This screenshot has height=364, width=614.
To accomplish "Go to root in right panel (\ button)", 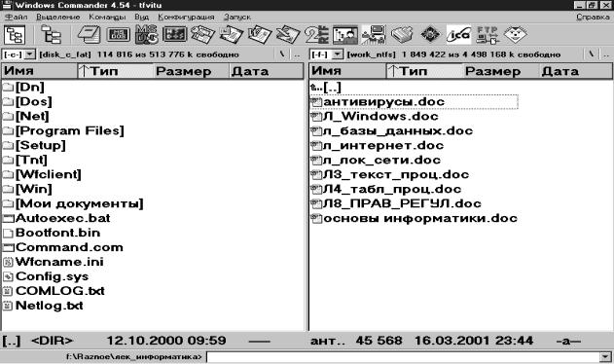I will coord(592,55).
